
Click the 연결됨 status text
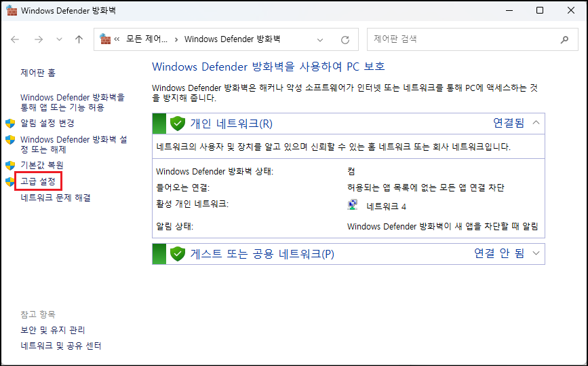(x=508, y=123)
